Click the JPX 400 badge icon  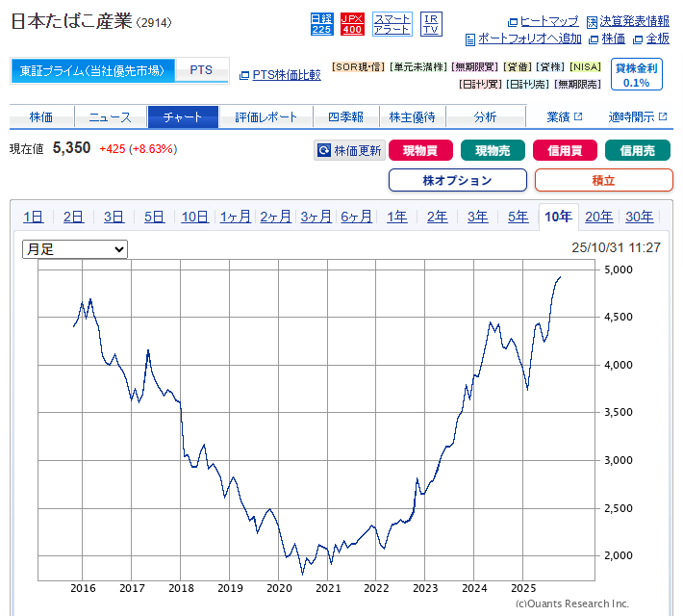[x=352, y=24]
